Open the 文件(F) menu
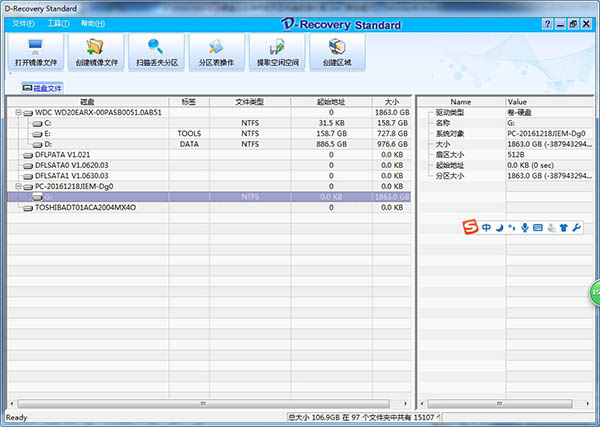 point(23,24)
